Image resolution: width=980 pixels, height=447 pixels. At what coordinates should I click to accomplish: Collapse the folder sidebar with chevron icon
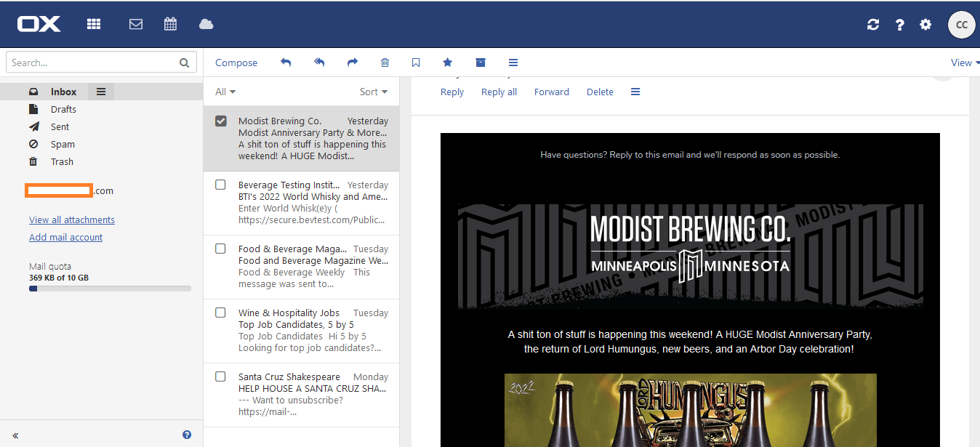coord(15,435)
